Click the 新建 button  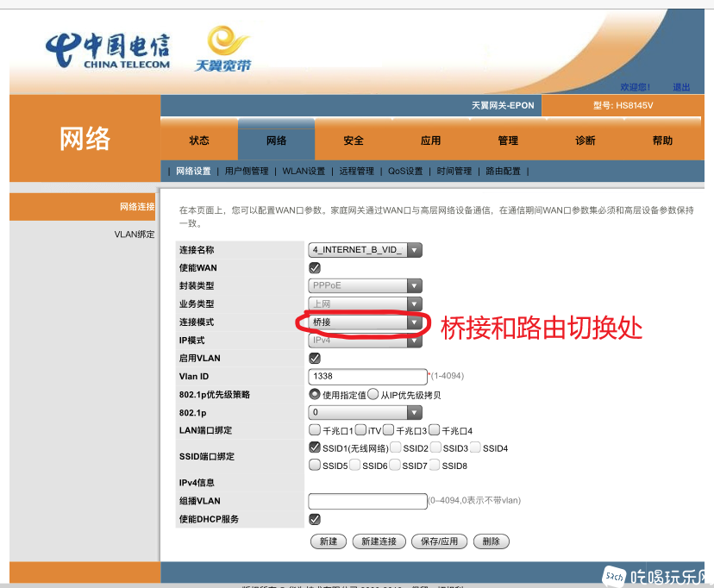(329, 541)
